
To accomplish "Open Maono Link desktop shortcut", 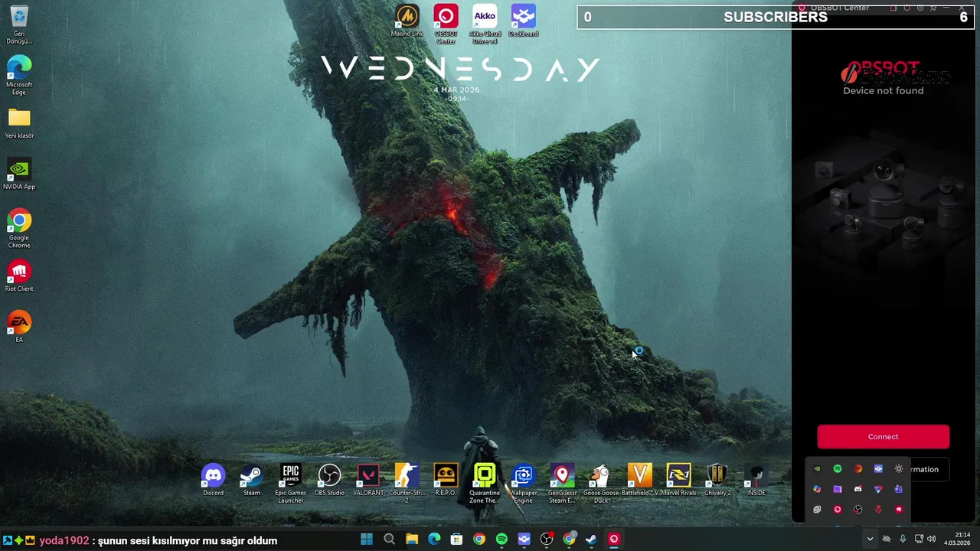I will point(407,21).
